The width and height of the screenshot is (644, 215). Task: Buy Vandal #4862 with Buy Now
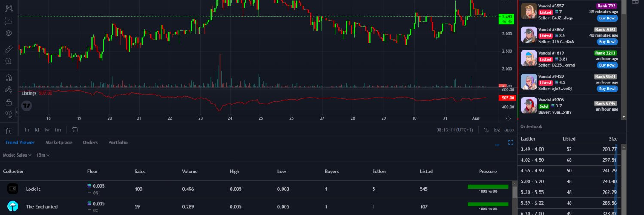607,42
